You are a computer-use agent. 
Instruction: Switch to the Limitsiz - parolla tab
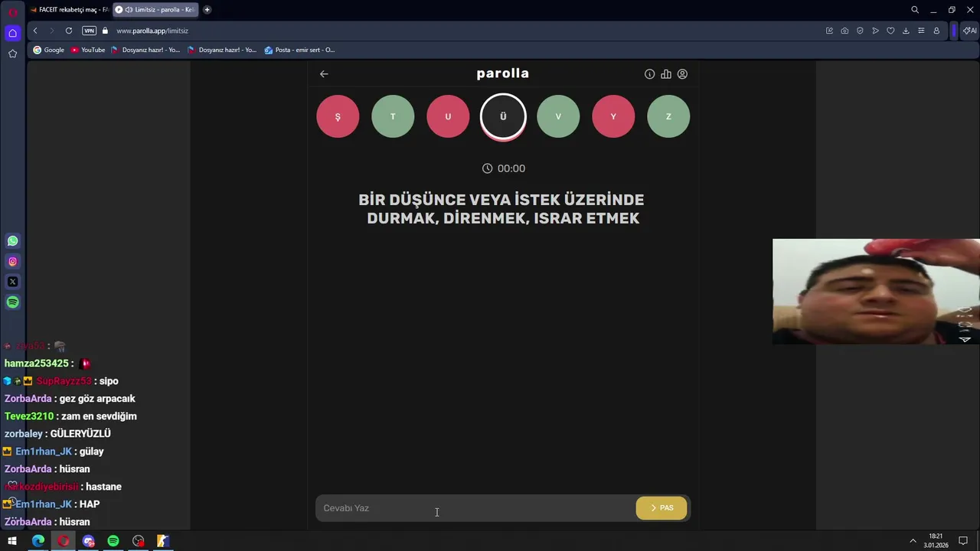[156, 10]
